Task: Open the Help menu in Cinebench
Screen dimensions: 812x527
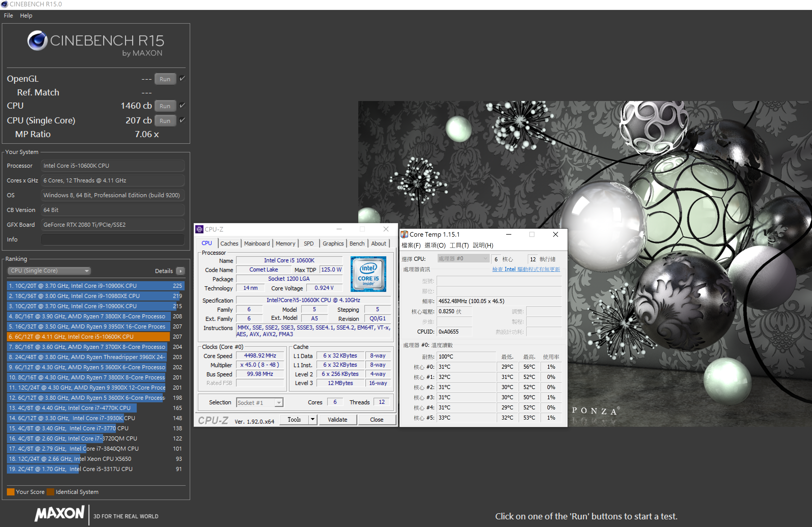Action: coord(26,15)
